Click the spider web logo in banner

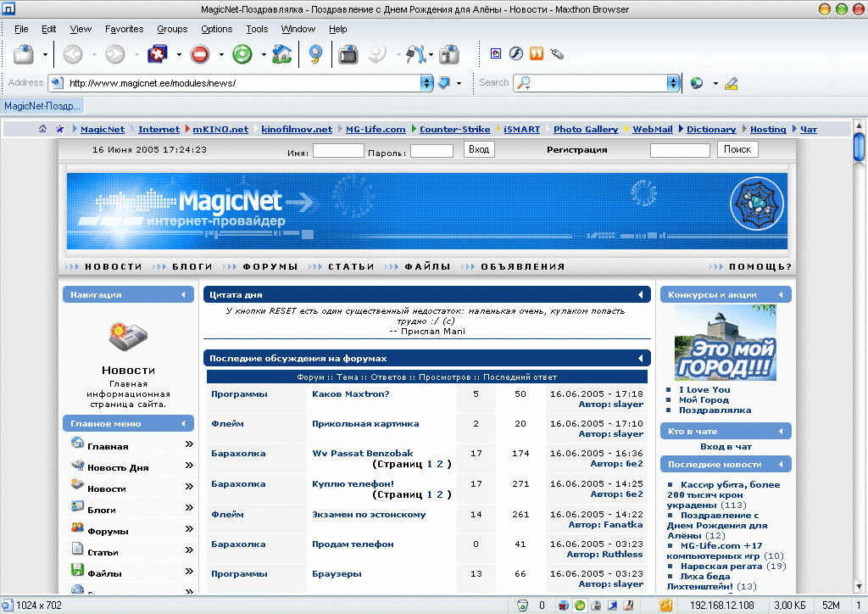pos(757,204)
